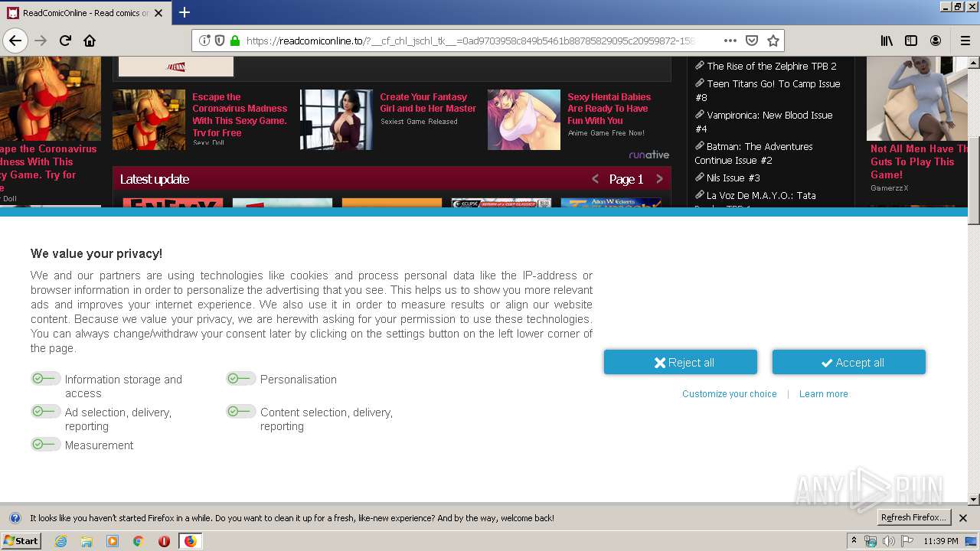Open Customize your choice link
Viewport: 980px width, 551px height.
coord(730,394)
